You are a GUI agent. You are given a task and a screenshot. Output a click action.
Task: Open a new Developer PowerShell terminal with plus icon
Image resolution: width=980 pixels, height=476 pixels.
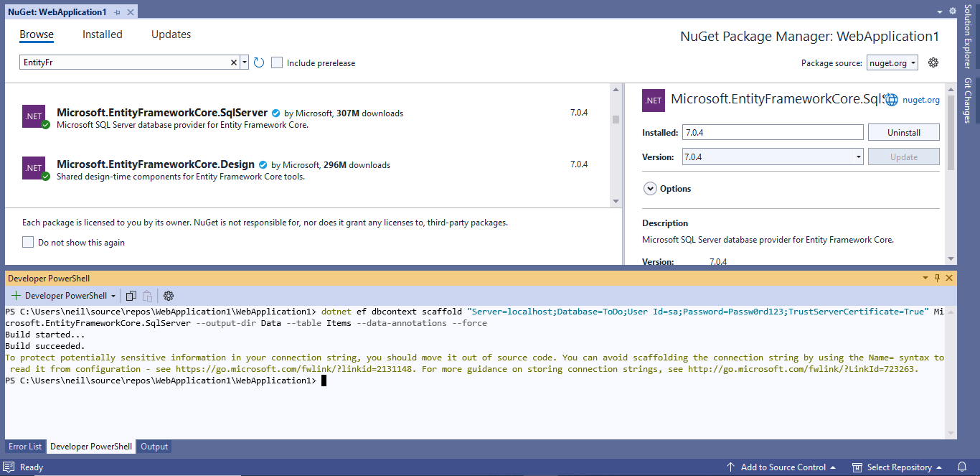[16, 295]
